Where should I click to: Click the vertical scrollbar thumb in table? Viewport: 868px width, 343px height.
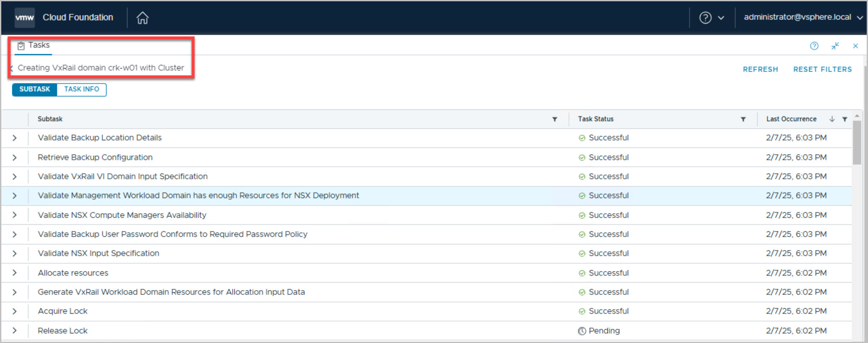click(857, 143)
